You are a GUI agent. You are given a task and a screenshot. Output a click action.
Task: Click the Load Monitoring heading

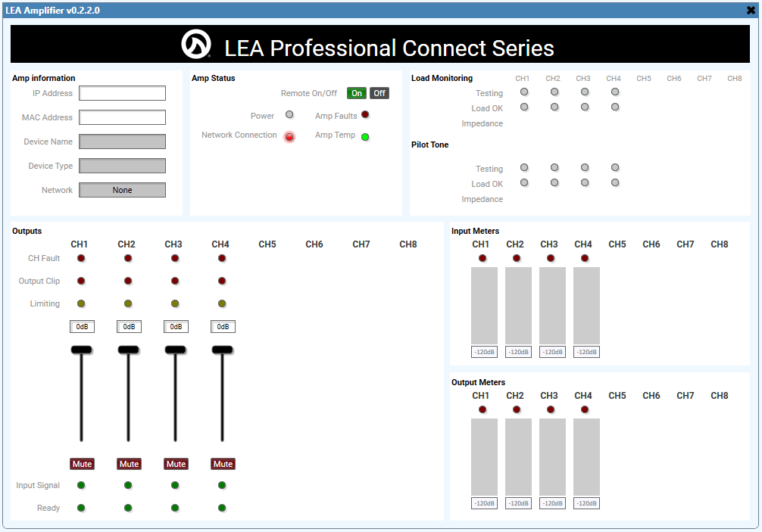point(442,78)
